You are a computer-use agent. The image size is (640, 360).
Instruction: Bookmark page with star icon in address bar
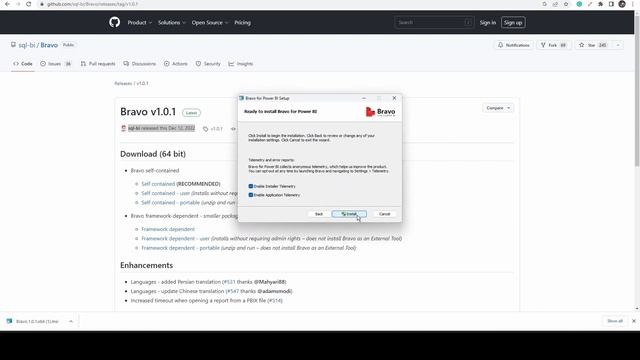click(566, 4)
